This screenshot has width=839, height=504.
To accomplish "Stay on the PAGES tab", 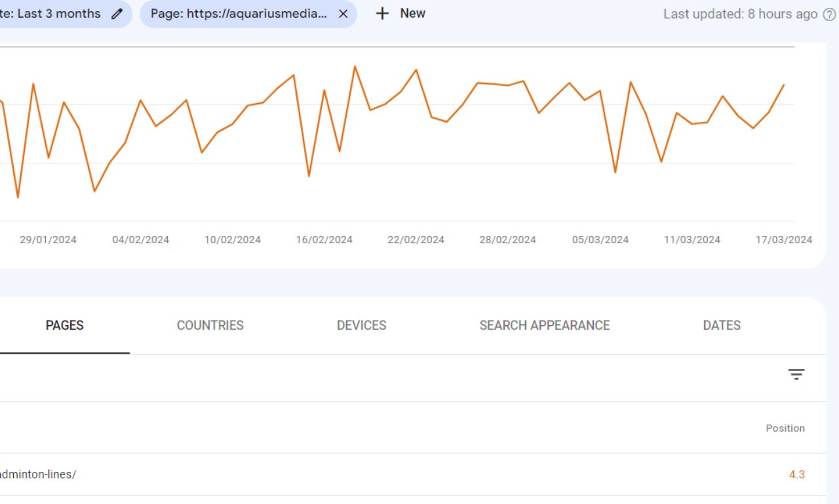I will point(64,326).
